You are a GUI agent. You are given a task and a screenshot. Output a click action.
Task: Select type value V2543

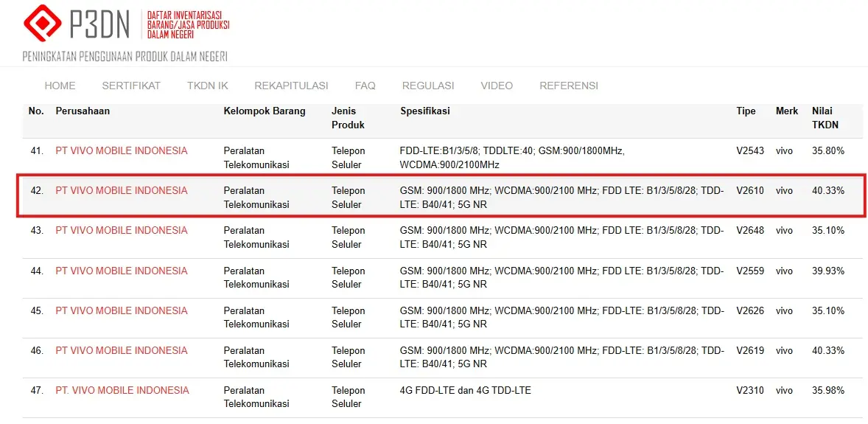pos(750,150)
